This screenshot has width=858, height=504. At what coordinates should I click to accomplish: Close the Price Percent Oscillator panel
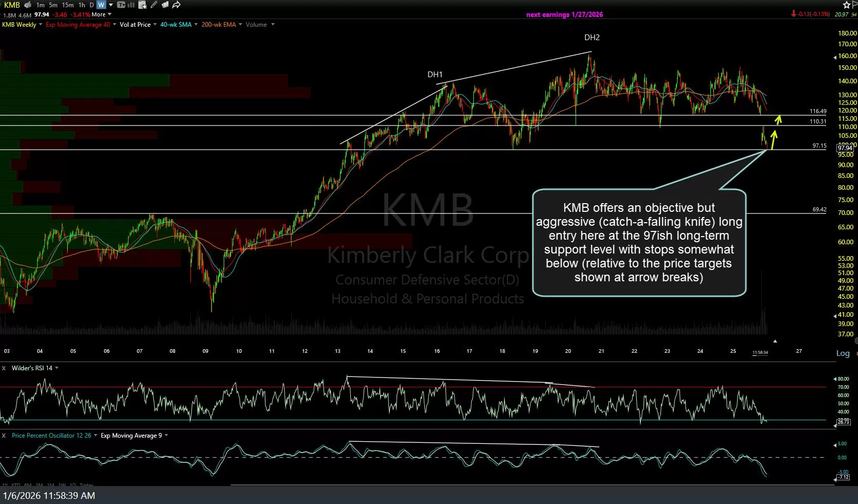point(4,436)
